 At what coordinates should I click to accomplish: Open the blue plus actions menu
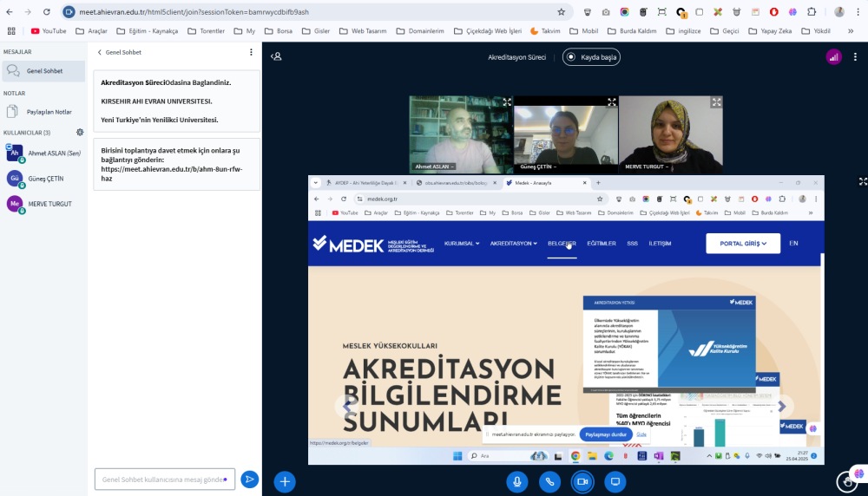(x=285, y=481)
